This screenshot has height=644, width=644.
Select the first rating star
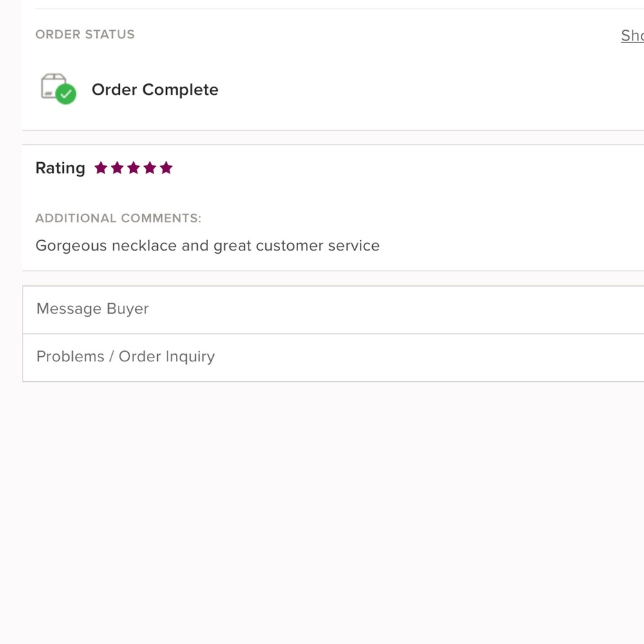pyautogui.click(x=100, y=168)
